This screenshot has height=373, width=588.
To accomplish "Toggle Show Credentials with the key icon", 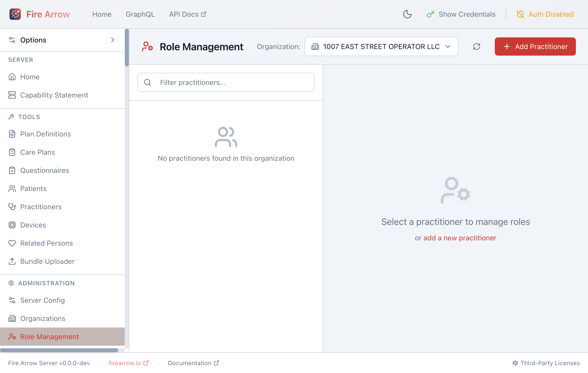I will [430, 14].
